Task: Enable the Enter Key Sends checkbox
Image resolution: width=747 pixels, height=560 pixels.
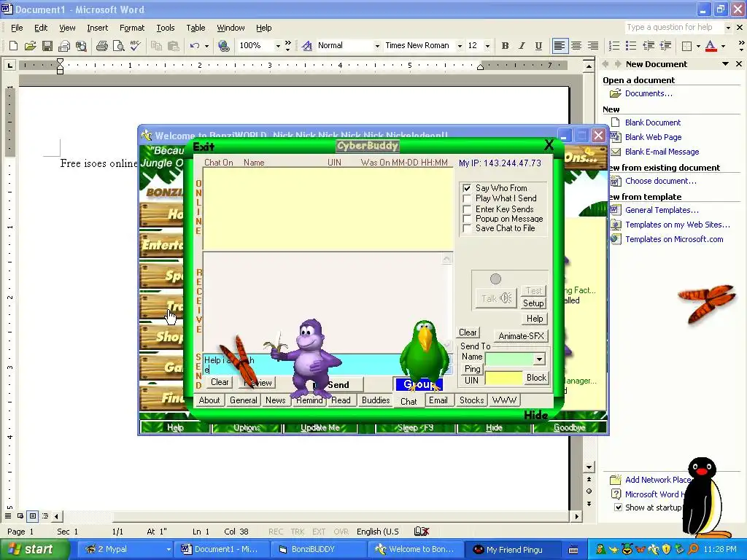Action: 467,209
